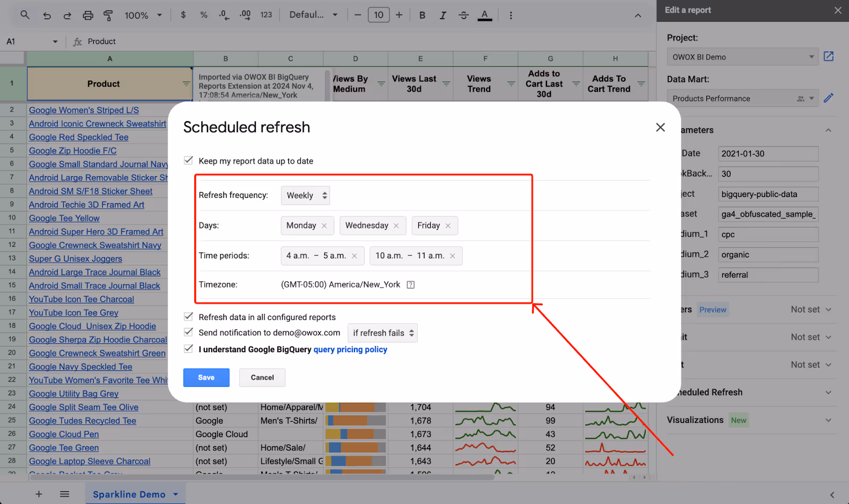
Task: Click the percent format icon
Action: coord(204,15)
